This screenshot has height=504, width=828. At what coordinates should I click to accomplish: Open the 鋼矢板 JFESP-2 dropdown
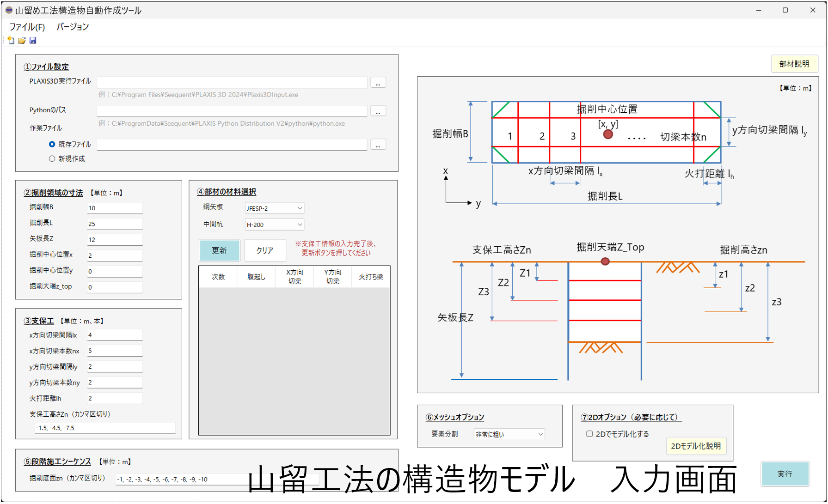[274, 208]
